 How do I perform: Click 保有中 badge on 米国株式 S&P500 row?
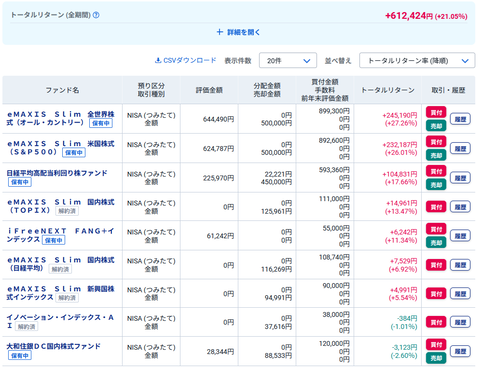(74, 152)
